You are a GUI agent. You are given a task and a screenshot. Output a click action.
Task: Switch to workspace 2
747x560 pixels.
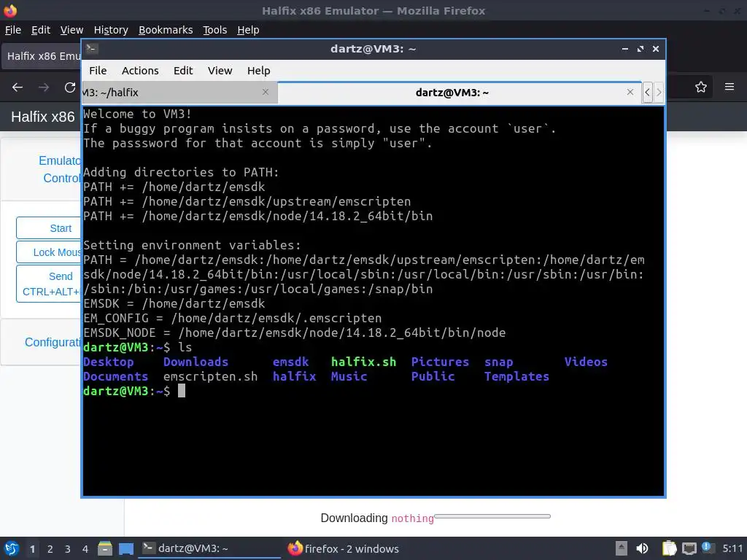pyautogui.click(x=50, y=549)
